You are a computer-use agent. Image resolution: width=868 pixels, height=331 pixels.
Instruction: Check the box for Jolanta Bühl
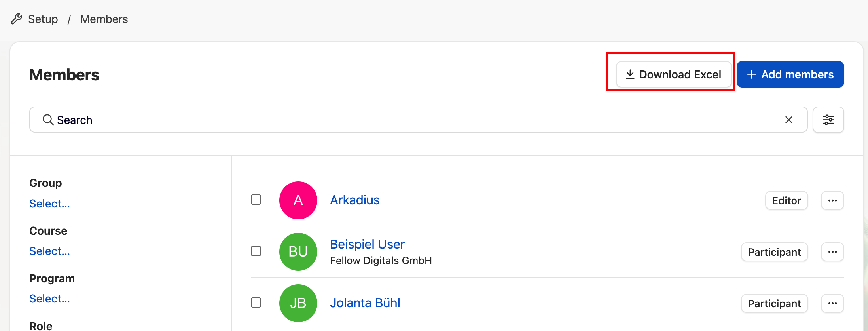256,302
